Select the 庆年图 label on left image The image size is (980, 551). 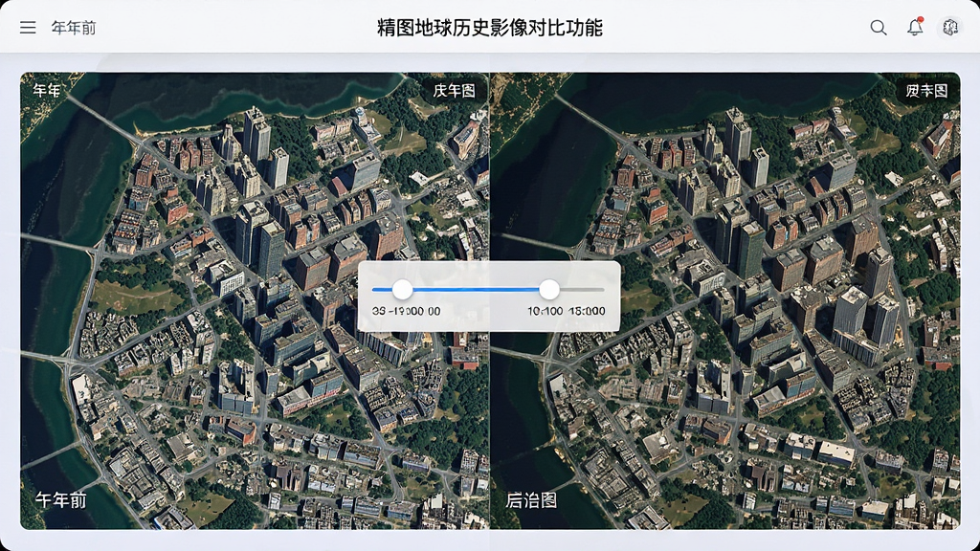click(x=455, y=91)
